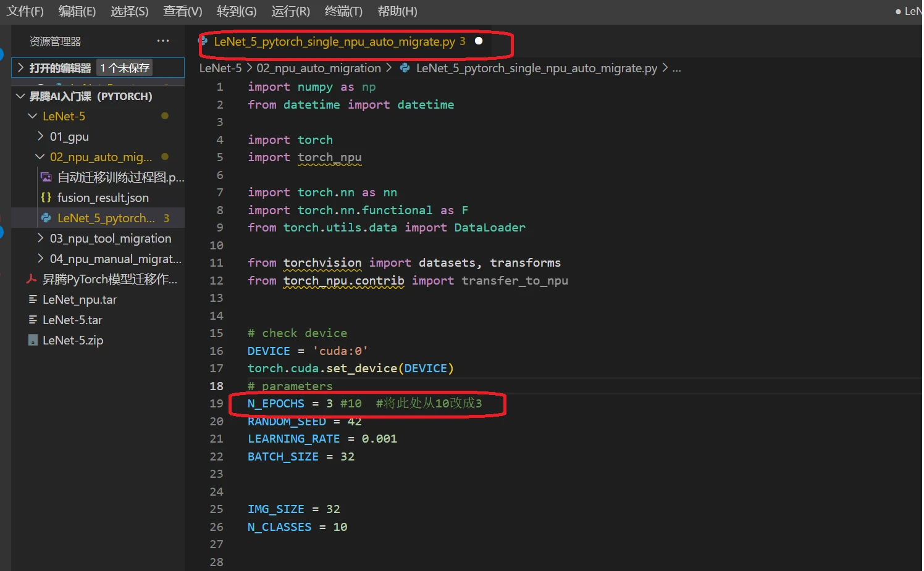Click on N_EPOCHS in line 19
The width and height of the screenshot is (924, 571).
[276, 403]
